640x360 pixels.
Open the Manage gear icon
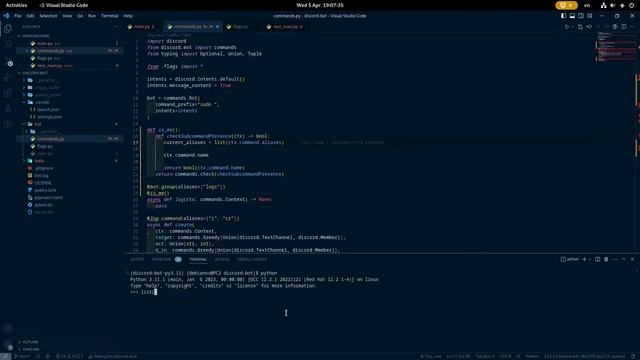[x=8, y=344]
